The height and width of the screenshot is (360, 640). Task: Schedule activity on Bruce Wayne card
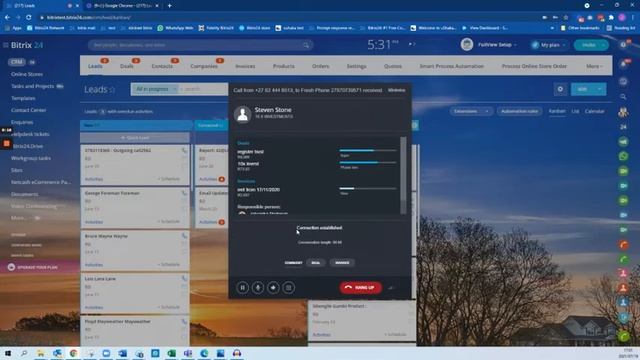169,264
